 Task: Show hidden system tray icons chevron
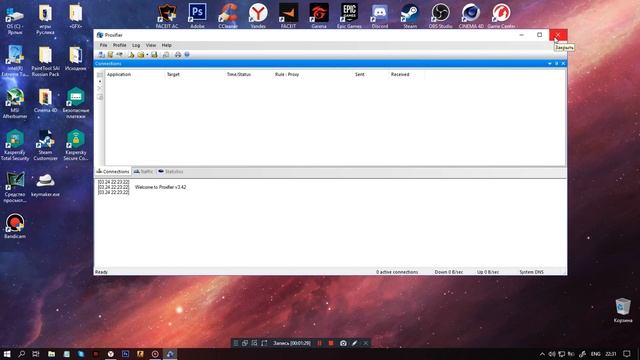542,354
